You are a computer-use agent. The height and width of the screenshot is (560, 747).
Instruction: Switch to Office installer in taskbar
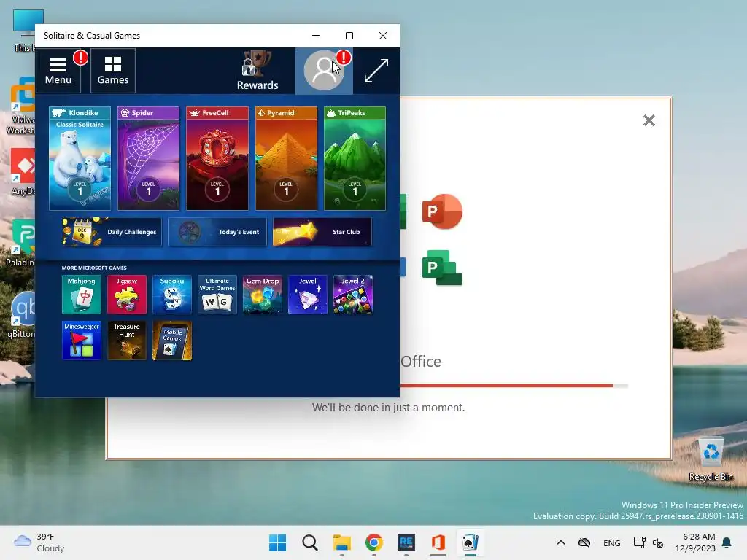tap(438, 542)
